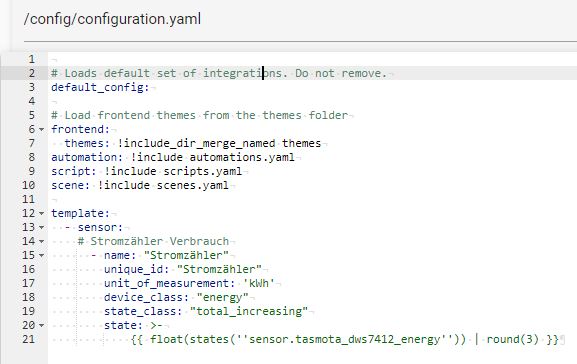This screenshot has height=364, width=577.
Task: Click the template: key
Action: tap(80, 213)
